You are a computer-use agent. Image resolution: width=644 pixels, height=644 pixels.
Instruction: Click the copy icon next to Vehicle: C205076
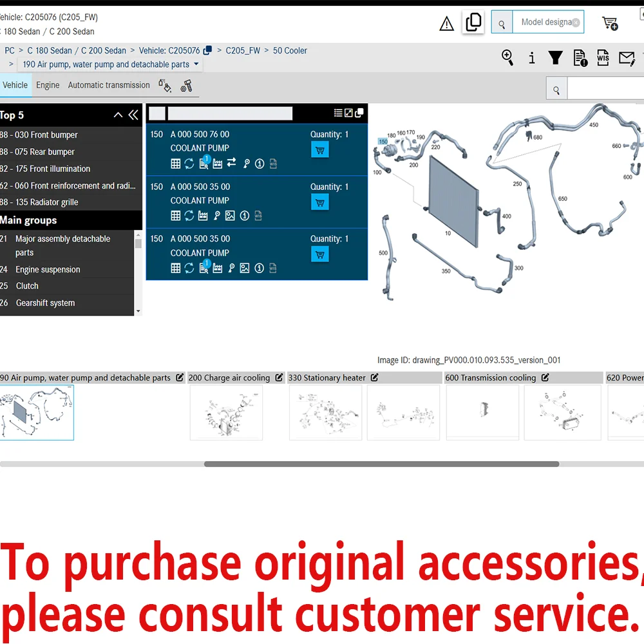coord(207,50)
